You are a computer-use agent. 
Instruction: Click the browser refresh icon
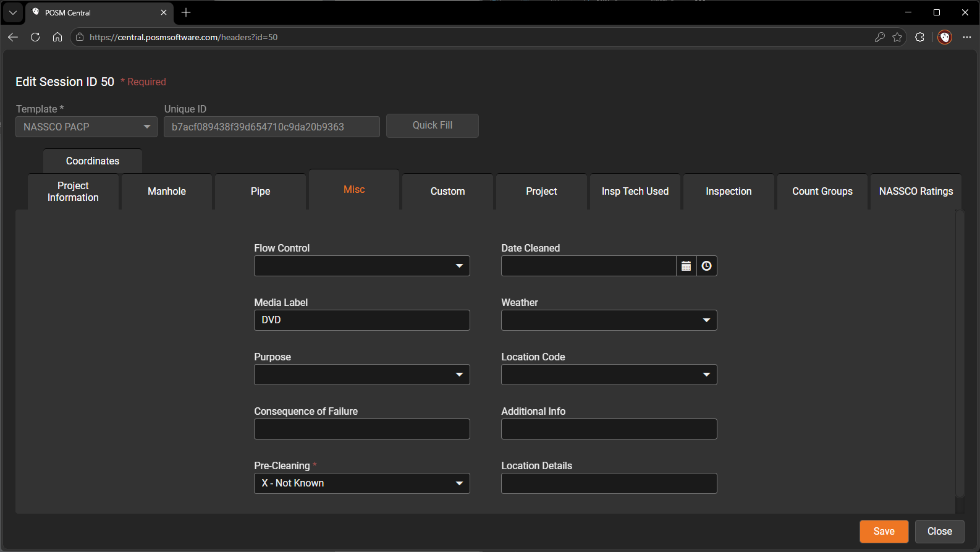(x=35, y=37)
